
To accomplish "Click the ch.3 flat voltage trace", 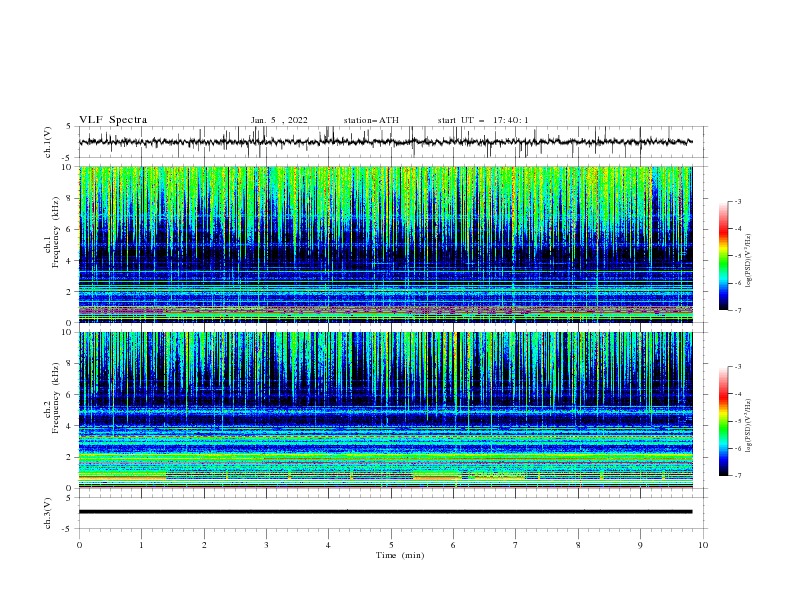I will tap(385, 512).
